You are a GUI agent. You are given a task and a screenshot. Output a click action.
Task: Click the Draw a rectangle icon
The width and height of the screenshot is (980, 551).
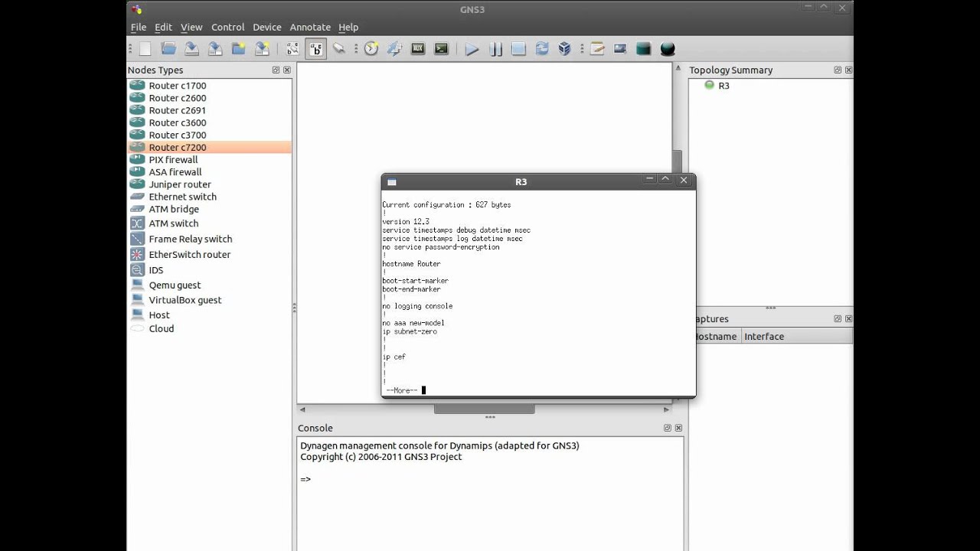(644, 49)
